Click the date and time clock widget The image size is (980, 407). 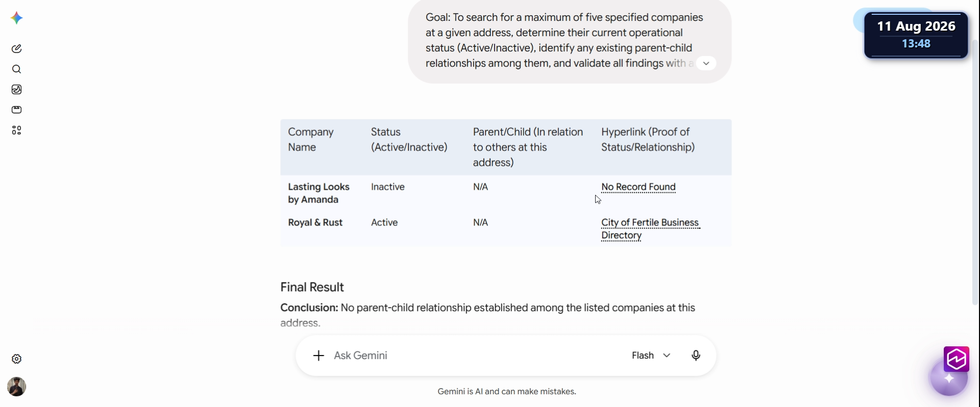tap(916, 35)
